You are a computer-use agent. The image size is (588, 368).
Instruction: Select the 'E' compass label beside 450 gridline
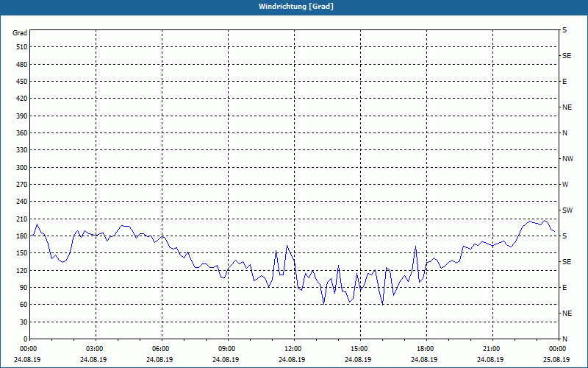[564, 82]
